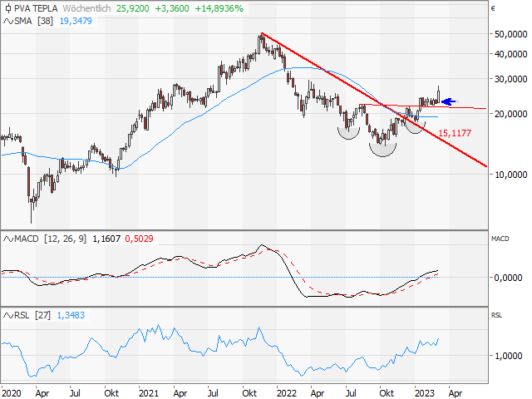Click the SMA period [38] label

click(x=45, y=21)
